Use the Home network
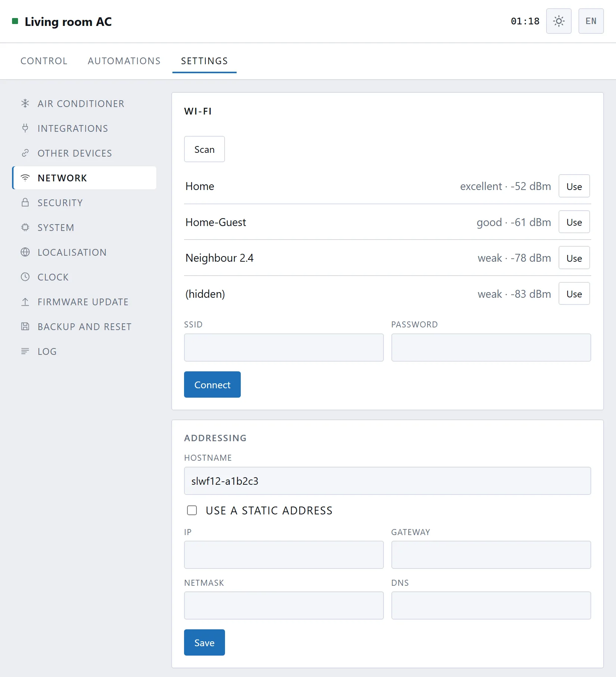 574,186
